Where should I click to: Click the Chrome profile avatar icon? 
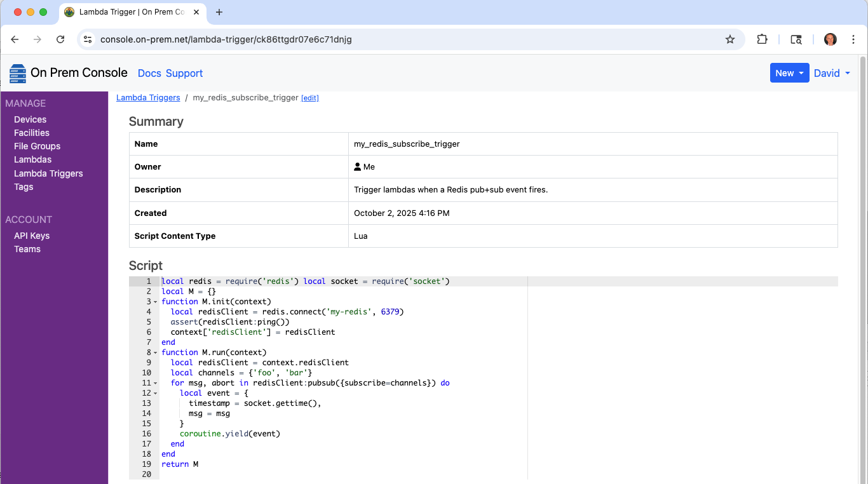coord(830,39)
